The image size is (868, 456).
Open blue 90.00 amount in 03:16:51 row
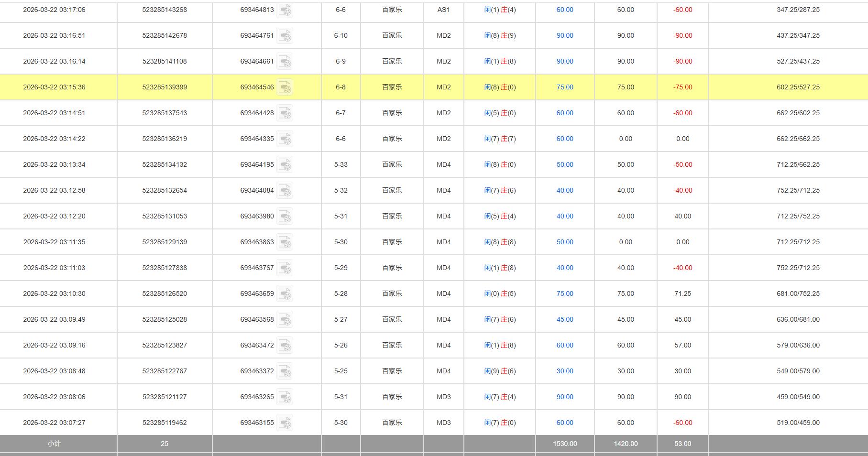[564, 35]
